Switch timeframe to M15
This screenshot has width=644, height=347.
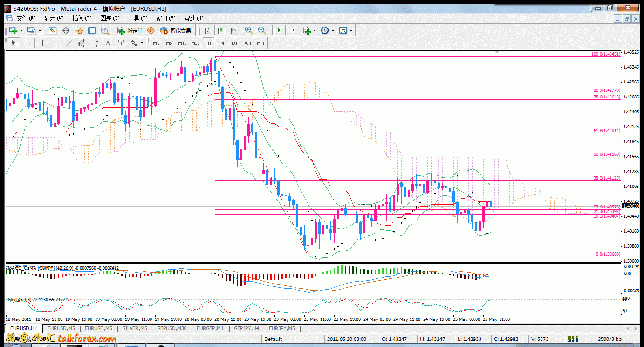click(182, 43)
